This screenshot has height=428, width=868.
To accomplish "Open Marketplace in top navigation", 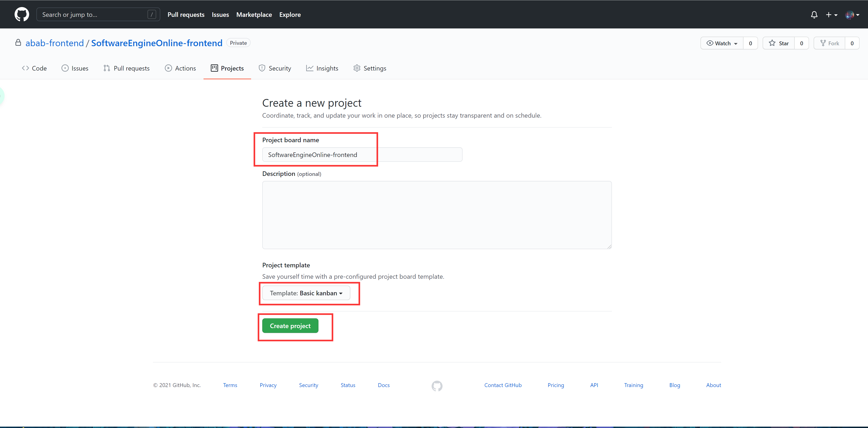I will (254, 15).
